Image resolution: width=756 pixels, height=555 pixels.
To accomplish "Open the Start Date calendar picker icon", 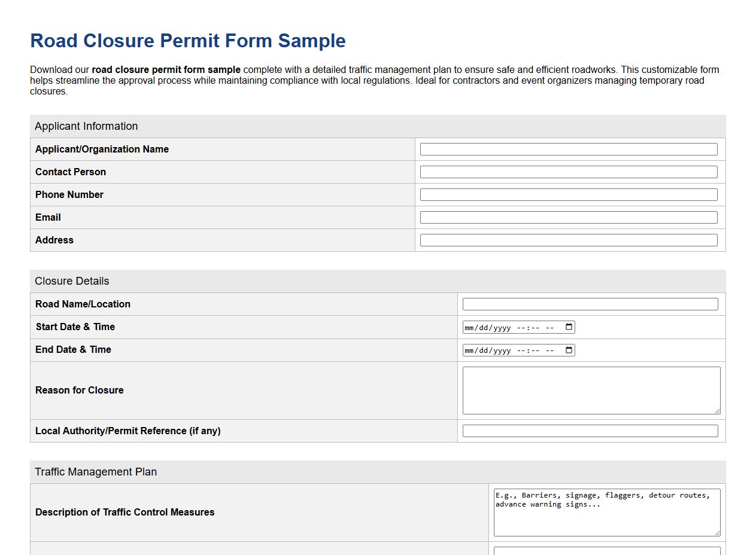I will pyautogui.click(x=568, y=327).
